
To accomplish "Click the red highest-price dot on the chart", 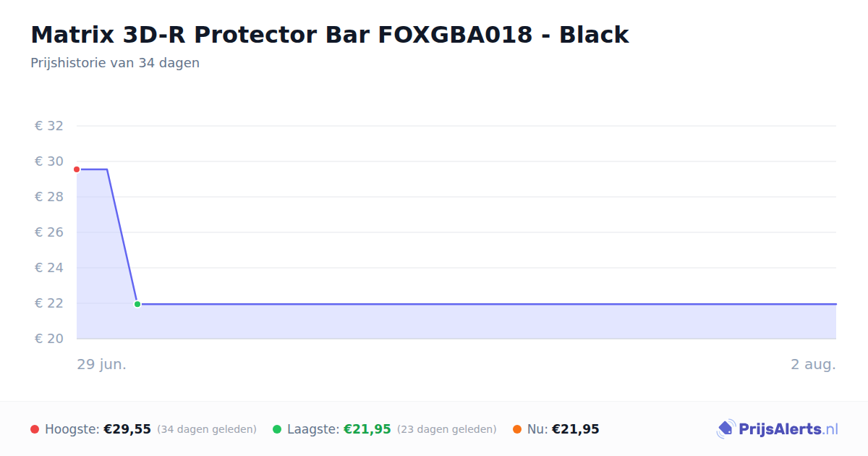I will pos(77,169).
